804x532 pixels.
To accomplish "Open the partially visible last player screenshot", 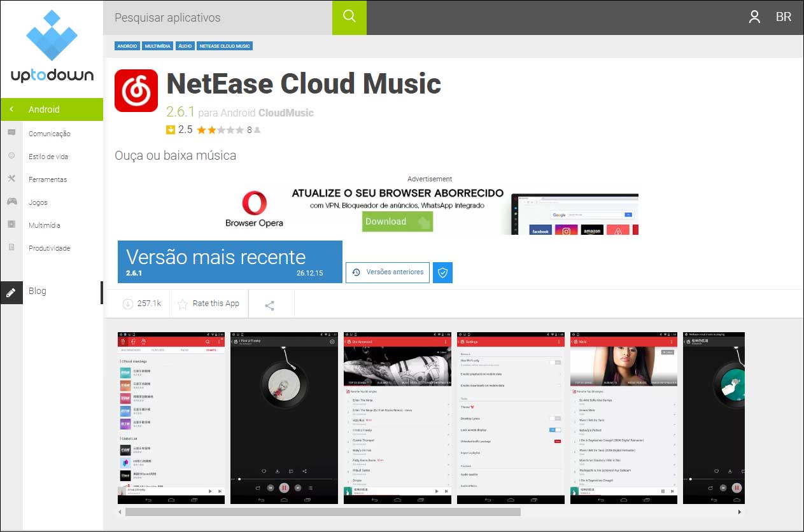I will coord(714,418).
